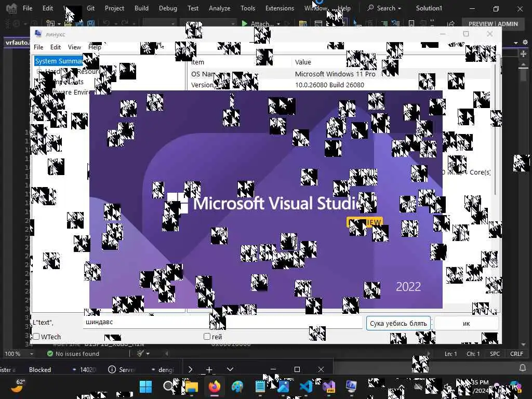Open the notification bell in Visual Studio
Viewport: 532px width, 399px height.
(x=523, y=368)
